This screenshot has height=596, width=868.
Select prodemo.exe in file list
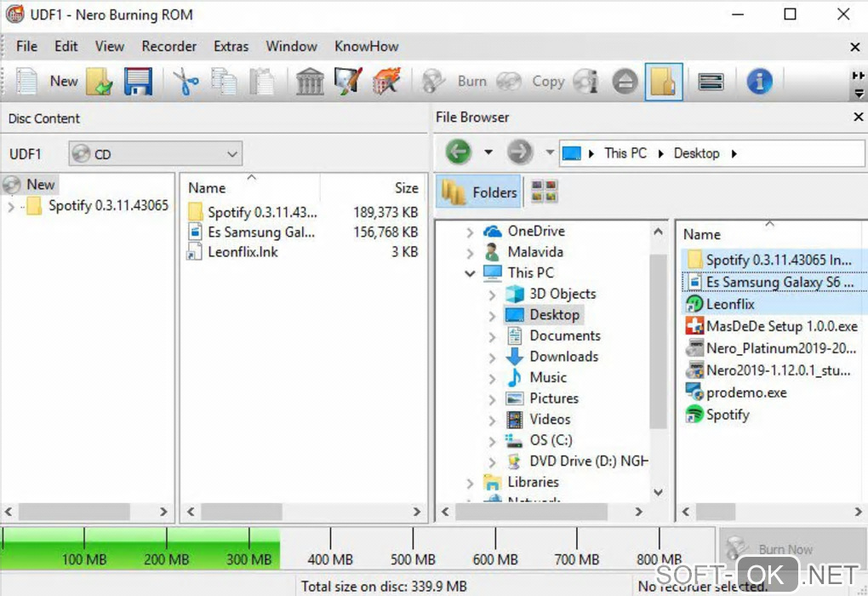(x=736, y=393)
